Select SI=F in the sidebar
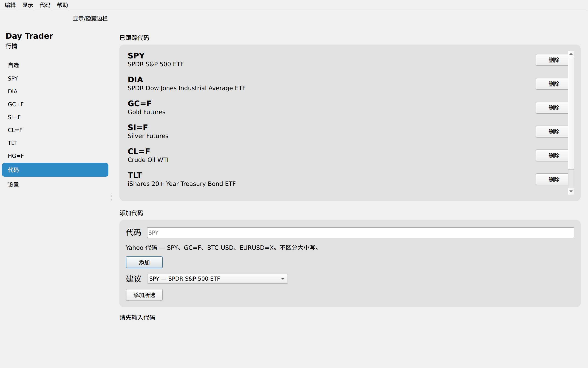This screenshot has width=588, height=368. point(55,117)
